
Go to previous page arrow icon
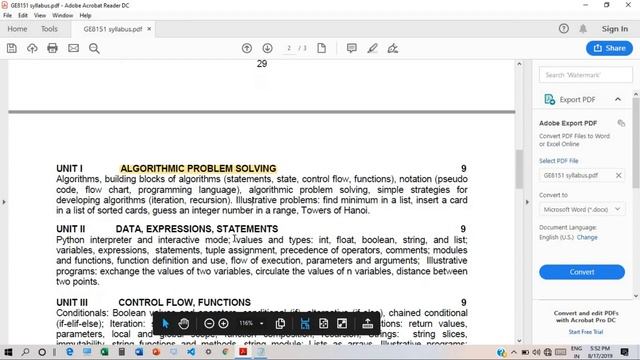(247, 48)
